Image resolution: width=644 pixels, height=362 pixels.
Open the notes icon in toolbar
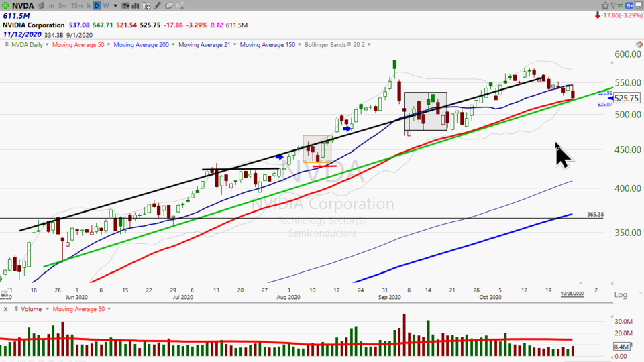(x=169, y=6)
